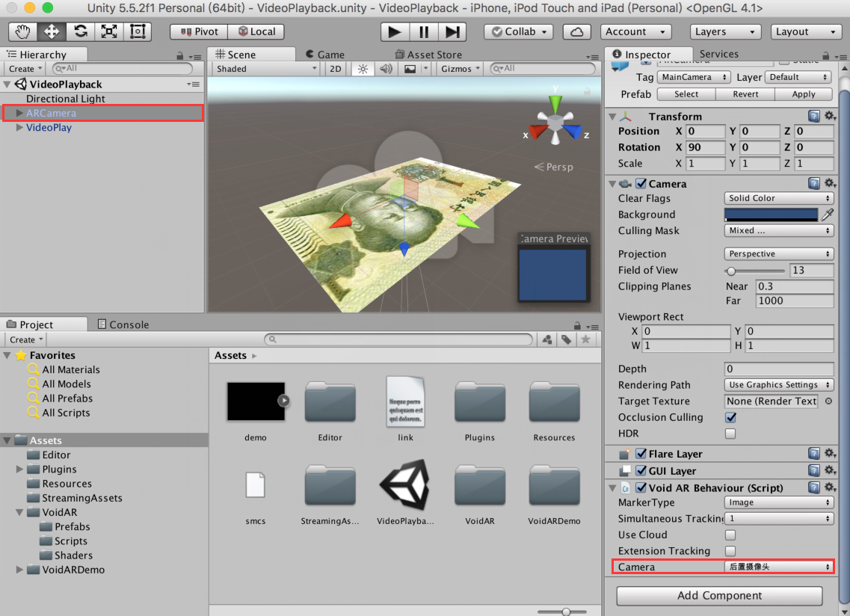
Task: Select the Rotate tool
Action: point(80,31)
